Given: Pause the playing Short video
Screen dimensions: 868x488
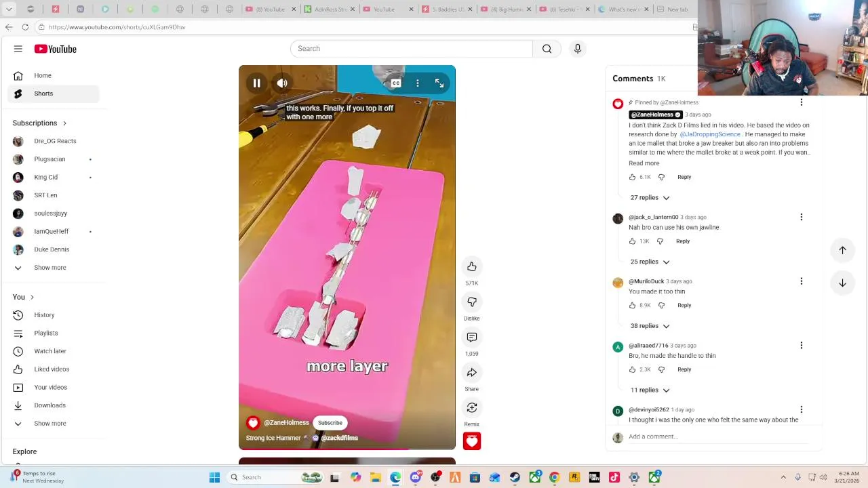Looking at the screenshot, I should 257,83.
